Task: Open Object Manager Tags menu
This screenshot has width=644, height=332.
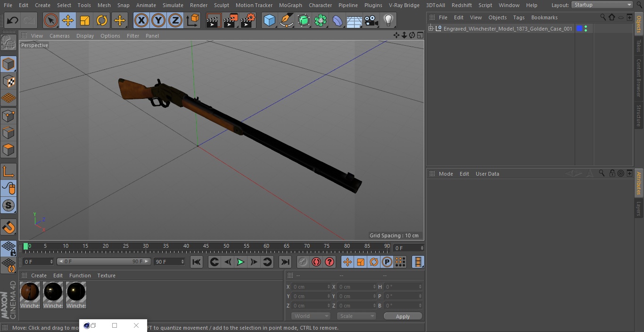Action: click(519, 17)
